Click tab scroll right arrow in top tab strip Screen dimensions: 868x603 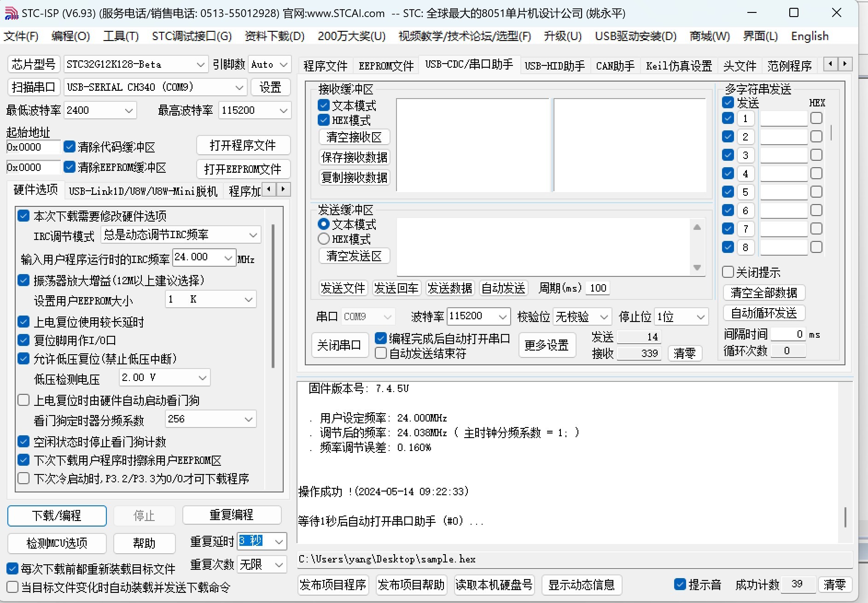coord(845,64)
